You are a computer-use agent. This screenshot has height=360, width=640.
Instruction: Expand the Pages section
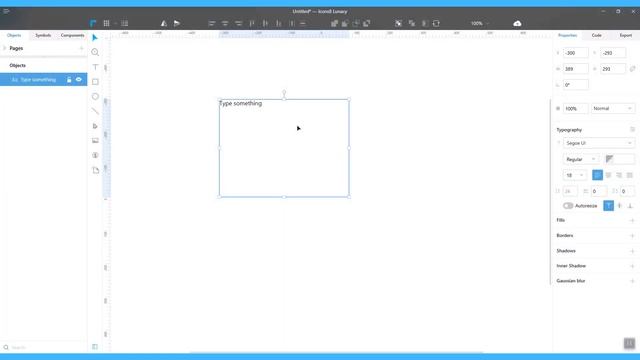(4, 48)
